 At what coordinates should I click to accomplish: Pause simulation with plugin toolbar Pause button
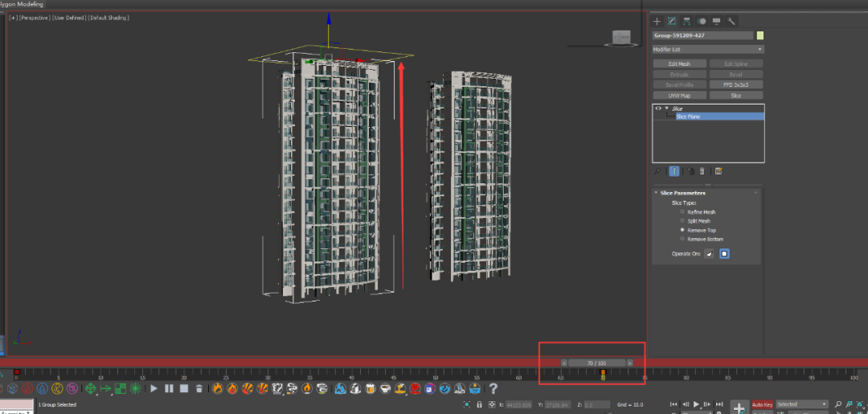(x=169, y=388)
